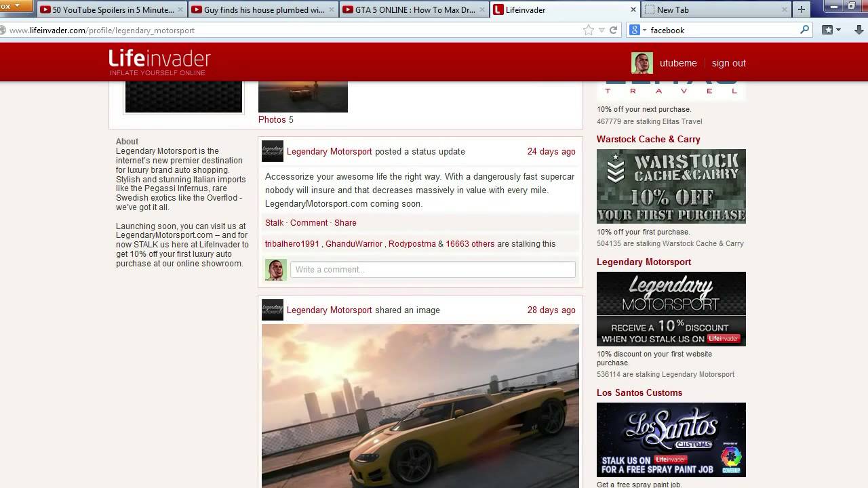Screen dimensions: 868x488
Task: Close the New Tab tab
Action: (784, 9)
